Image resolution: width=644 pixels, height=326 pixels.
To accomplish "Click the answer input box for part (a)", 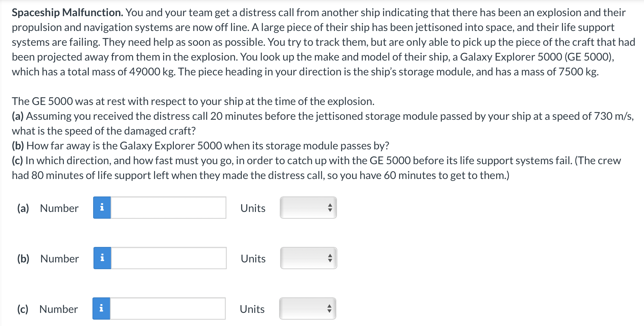I will point(168,208).
